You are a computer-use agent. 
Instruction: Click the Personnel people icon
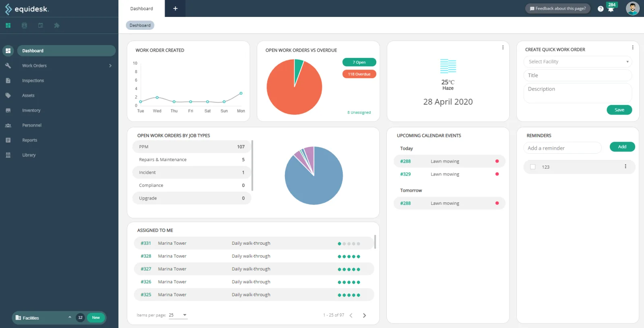coord(8,125)
